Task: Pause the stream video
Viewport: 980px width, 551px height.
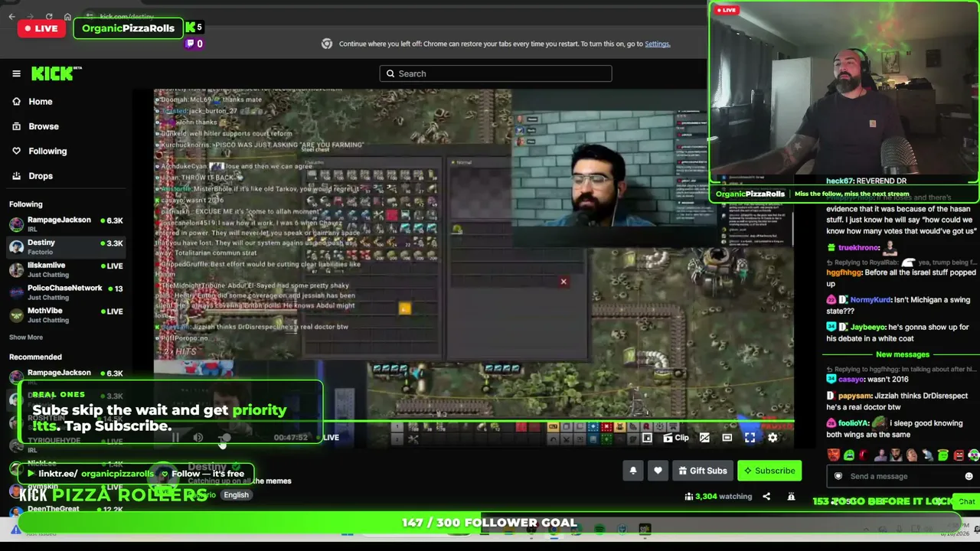Action: [175, 438]
